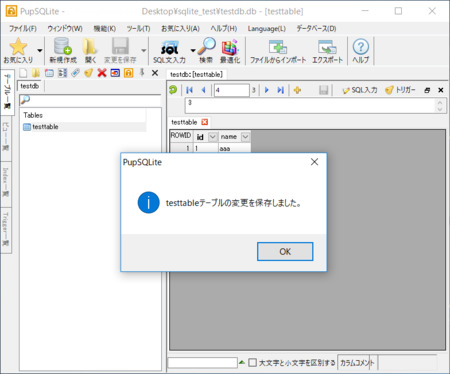
Task: Open the お気に入り star toolbar button
Action: point(18,51)
